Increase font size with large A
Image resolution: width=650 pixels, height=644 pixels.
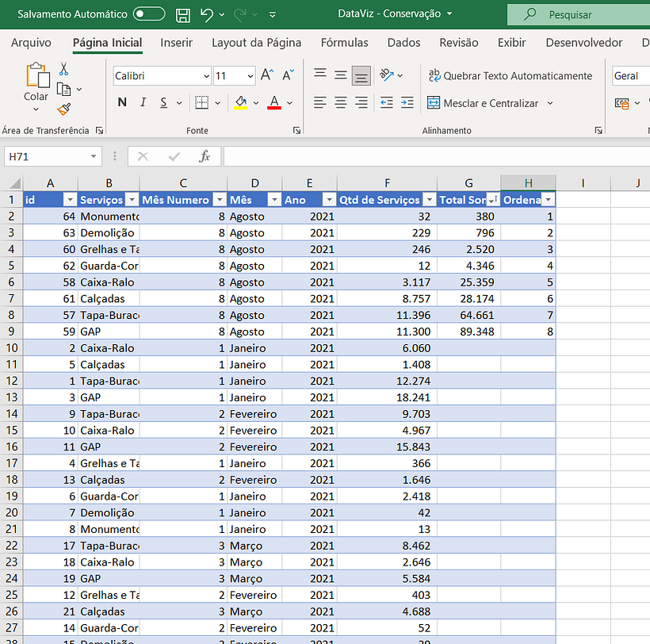(x=267, y=75)
